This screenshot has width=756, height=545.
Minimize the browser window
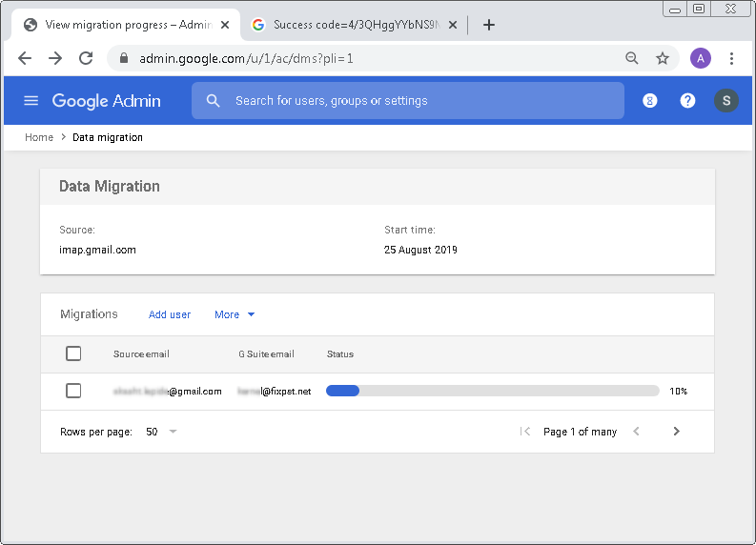click(675, 10)
